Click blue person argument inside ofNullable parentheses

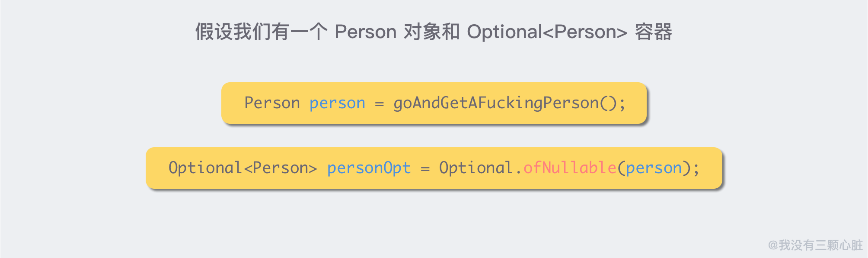pos(654,169)
